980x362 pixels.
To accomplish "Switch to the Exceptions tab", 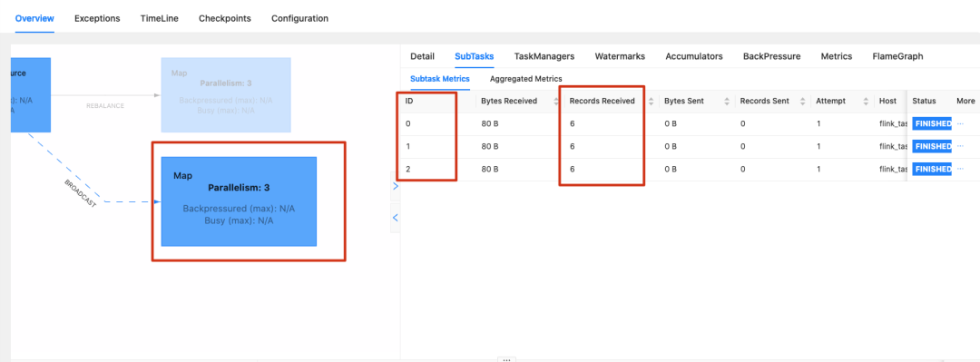I will pyautogui.click(x=97, y=18).
